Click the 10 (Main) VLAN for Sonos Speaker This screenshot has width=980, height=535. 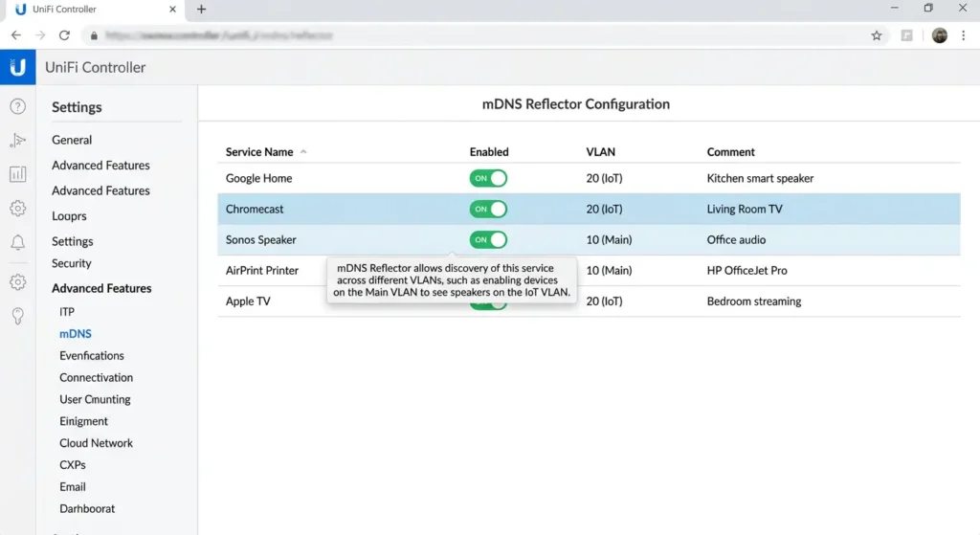(609, 239)
